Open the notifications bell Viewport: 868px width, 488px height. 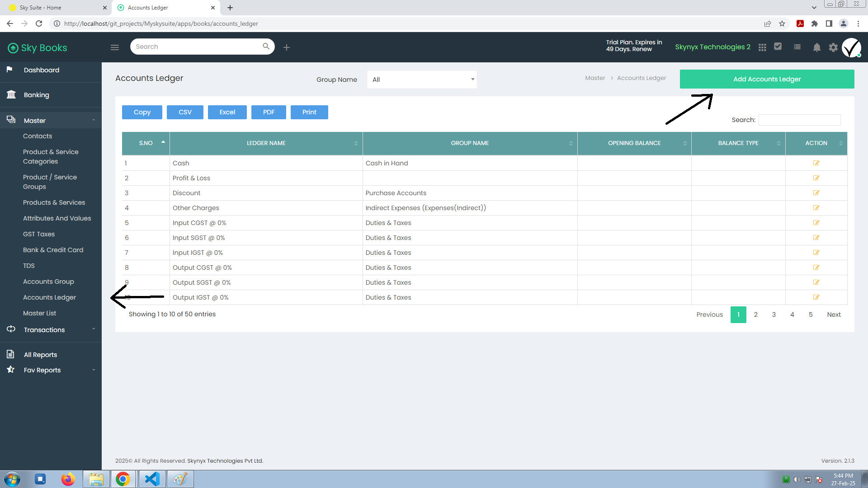[817, 47]
